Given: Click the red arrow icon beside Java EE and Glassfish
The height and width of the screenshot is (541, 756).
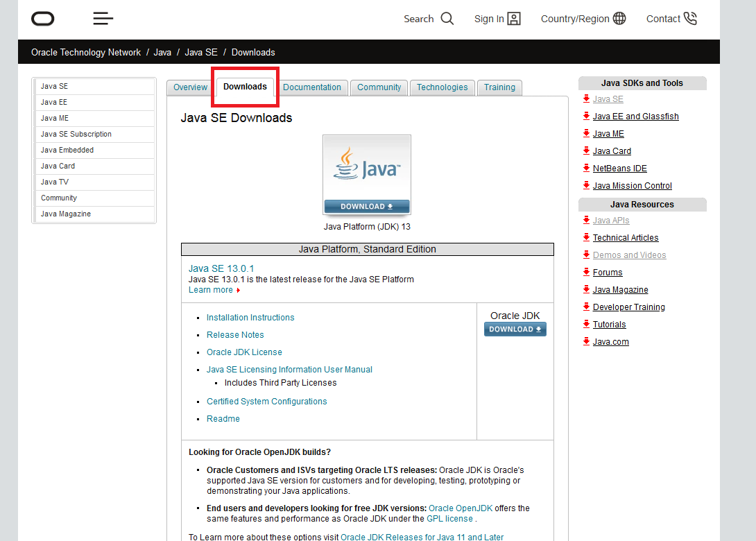Looking at the screenshot, I should pos(586,116).
